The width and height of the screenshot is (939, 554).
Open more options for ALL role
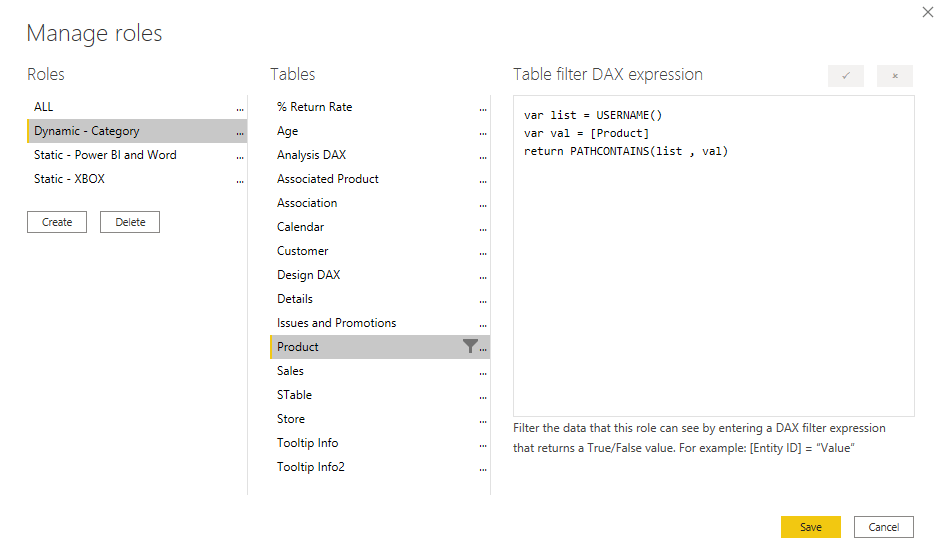[x=240, y=109]
